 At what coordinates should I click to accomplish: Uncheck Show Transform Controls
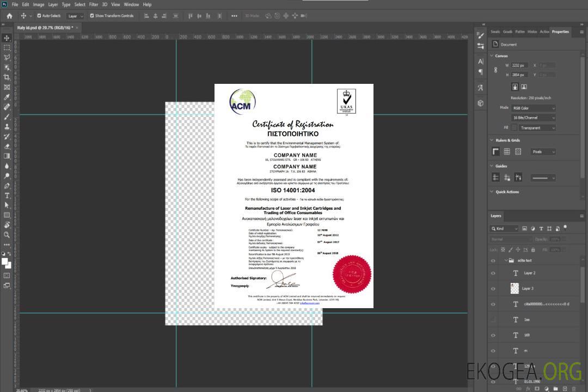pyautogui.click(x=91, y=16)
